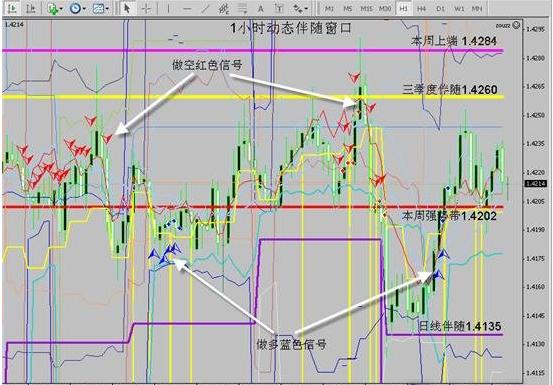The width and height of the screenshot is (553, 385).
Task: Select the equidistant channel tool
Action: pyautogui.click(x=224, y=8)
